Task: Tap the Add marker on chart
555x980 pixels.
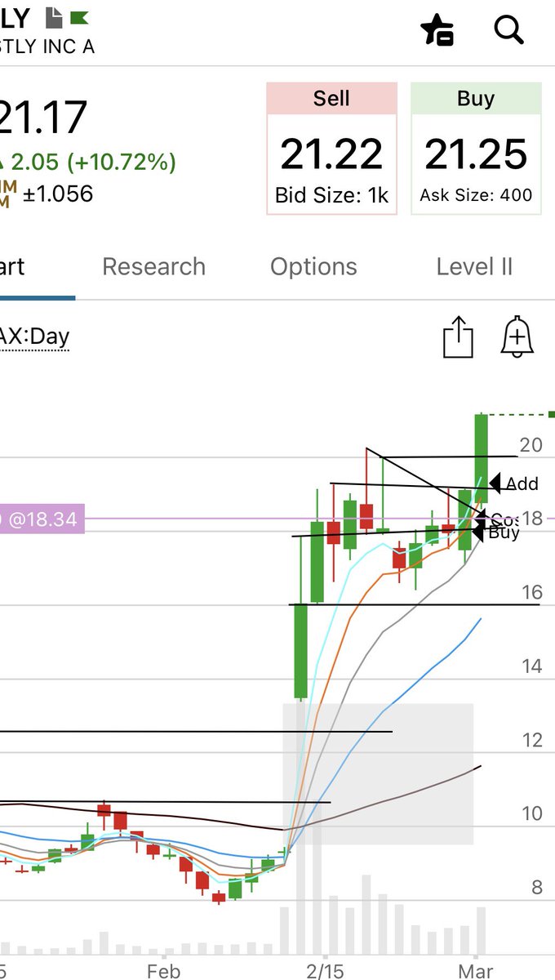Action: point(514,483)
